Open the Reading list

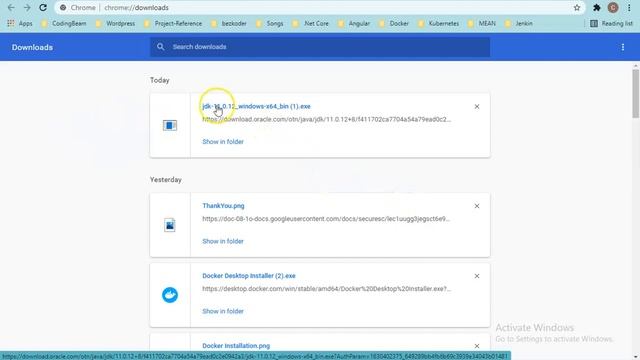click(611, 24)
